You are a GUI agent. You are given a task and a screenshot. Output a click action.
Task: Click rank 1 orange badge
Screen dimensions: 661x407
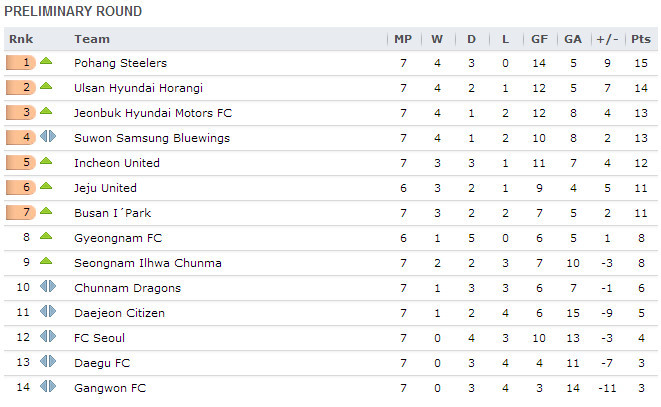coord(20,62)
